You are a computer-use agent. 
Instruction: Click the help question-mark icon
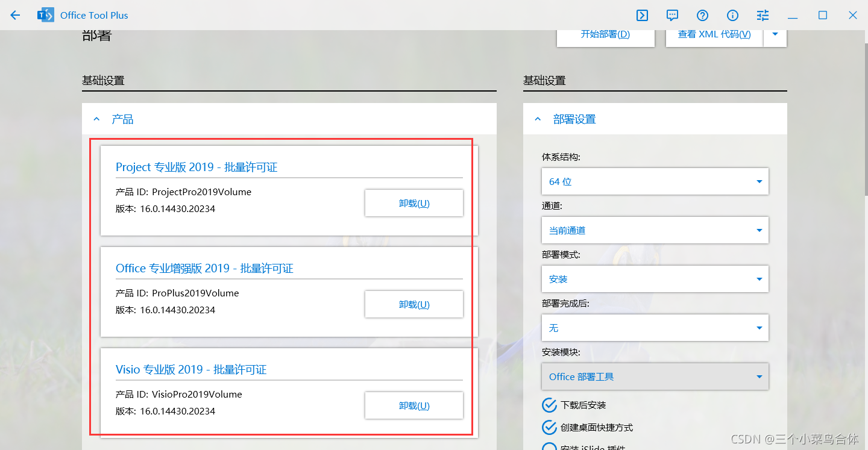click(702, 15)
